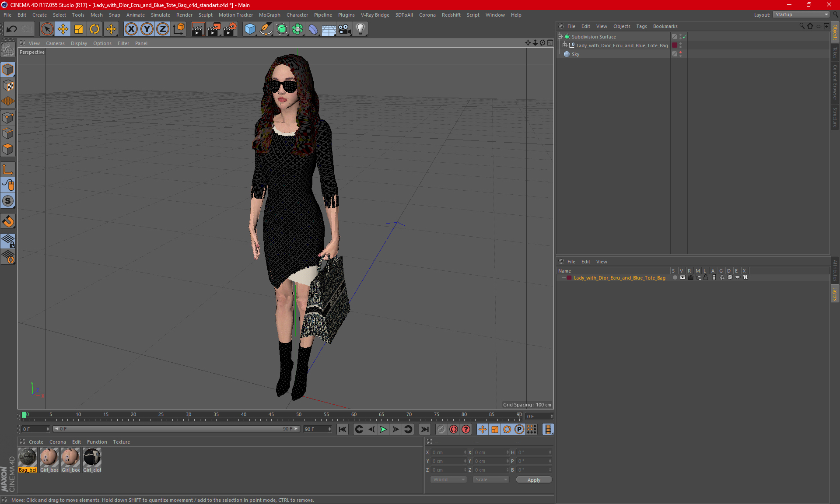Image resolution: width=840 pixels, height=504 pixels.
Task: Click the X position input field
Action: click(x=449, y=452)
